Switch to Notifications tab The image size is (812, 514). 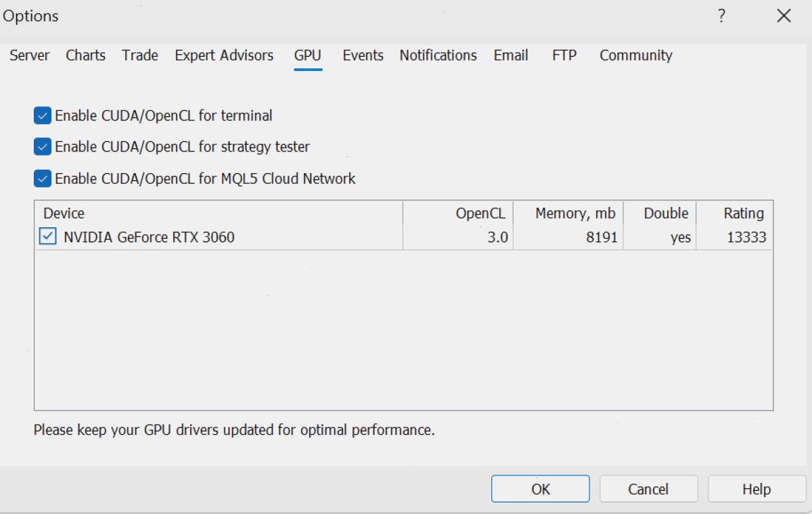coord(438,55)
